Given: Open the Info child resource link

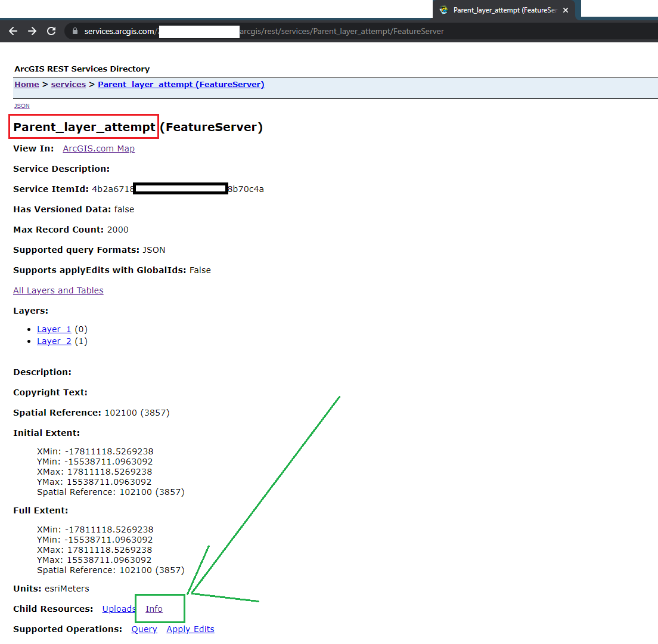Looking at the screenshot, I should [154, 609].
